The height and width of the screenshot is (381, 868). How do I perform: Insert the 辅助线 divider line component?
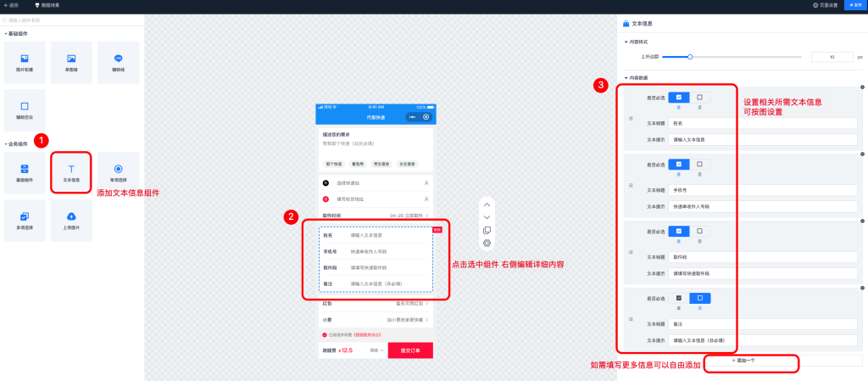118,62
